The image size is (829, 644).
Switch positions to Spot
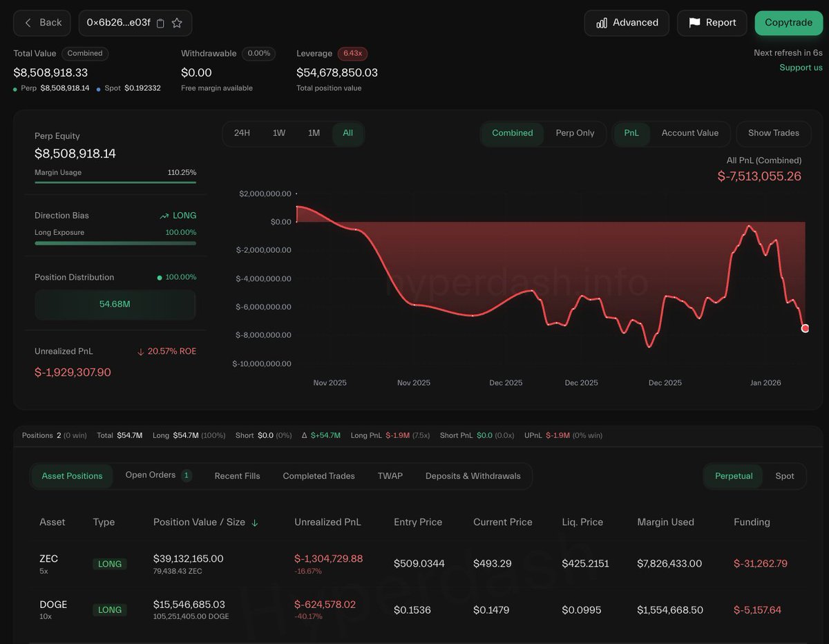point(785,476)
